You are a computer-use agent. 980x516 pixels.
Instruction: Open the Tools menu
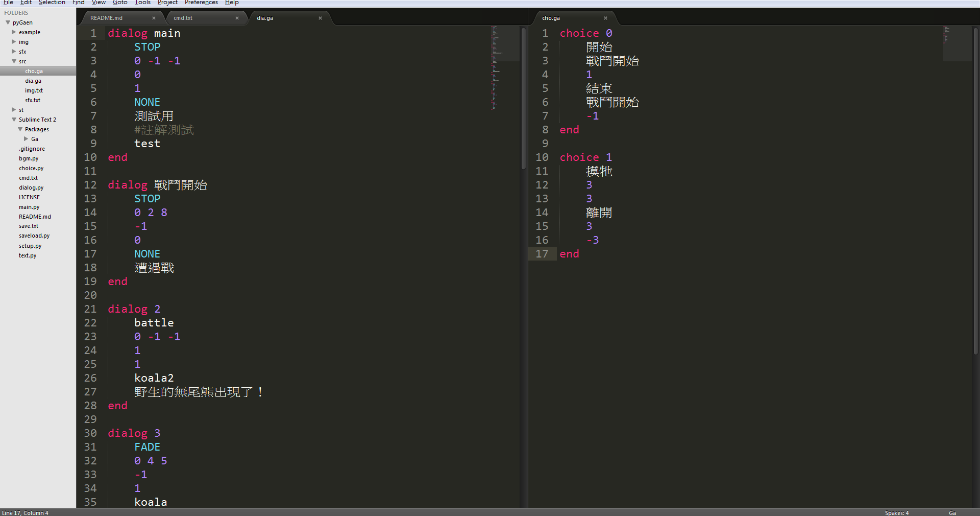click(x=143, y=3)
